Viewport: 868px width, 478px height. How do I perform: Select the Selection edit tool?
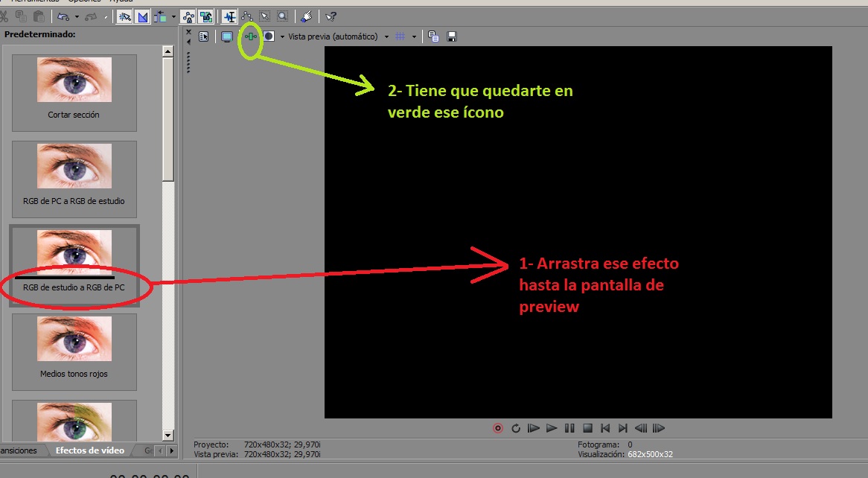coord(264,16)
